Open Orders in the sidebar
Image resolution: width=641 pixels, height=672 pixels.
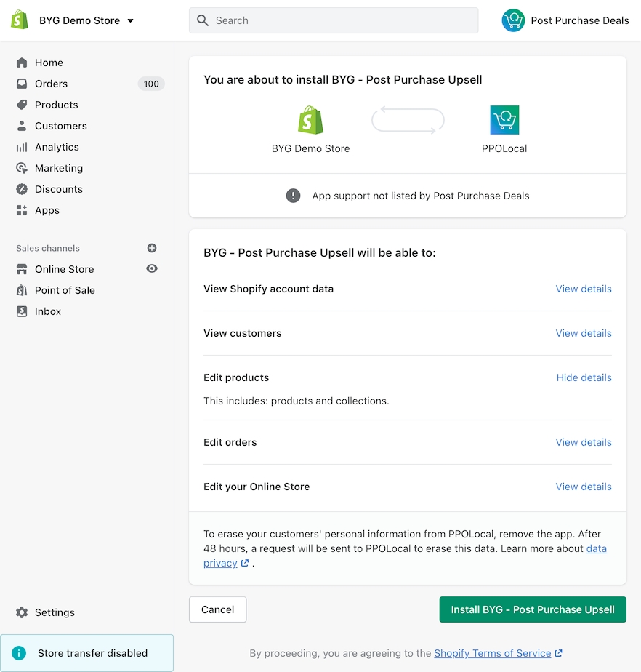coord(51,84)
